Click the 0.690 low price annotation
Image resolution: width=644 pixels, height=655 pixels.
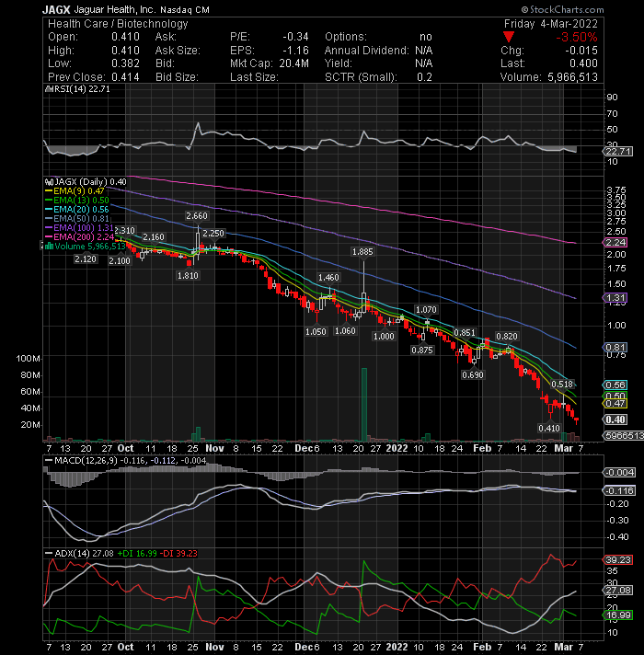(473, 375)
